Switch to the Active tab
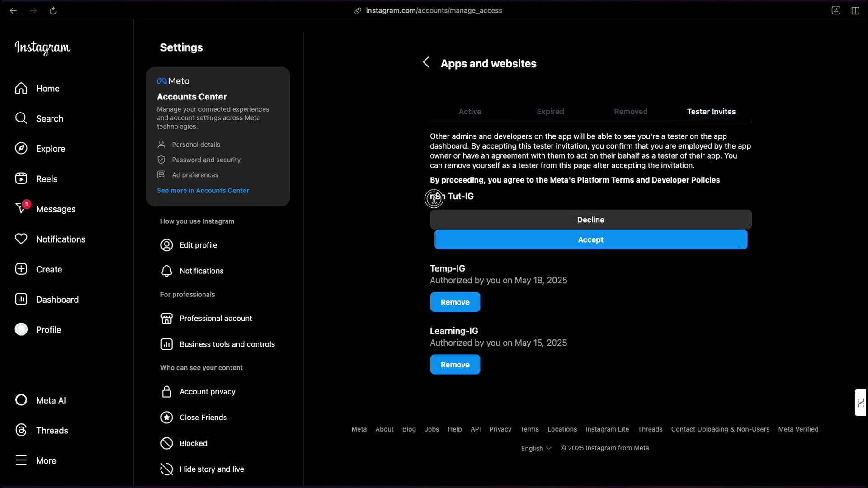 pyautogui.click(x=470, y=112)
